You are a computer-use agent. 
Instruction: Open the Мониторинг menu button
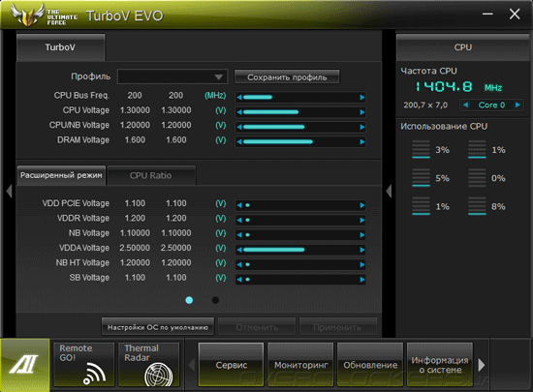coord(300,365)
